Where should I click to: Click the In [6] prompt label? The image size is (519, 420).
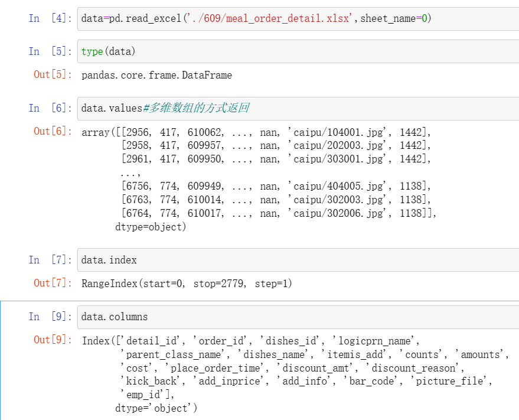pyautogui.click(x=50, y=108)
